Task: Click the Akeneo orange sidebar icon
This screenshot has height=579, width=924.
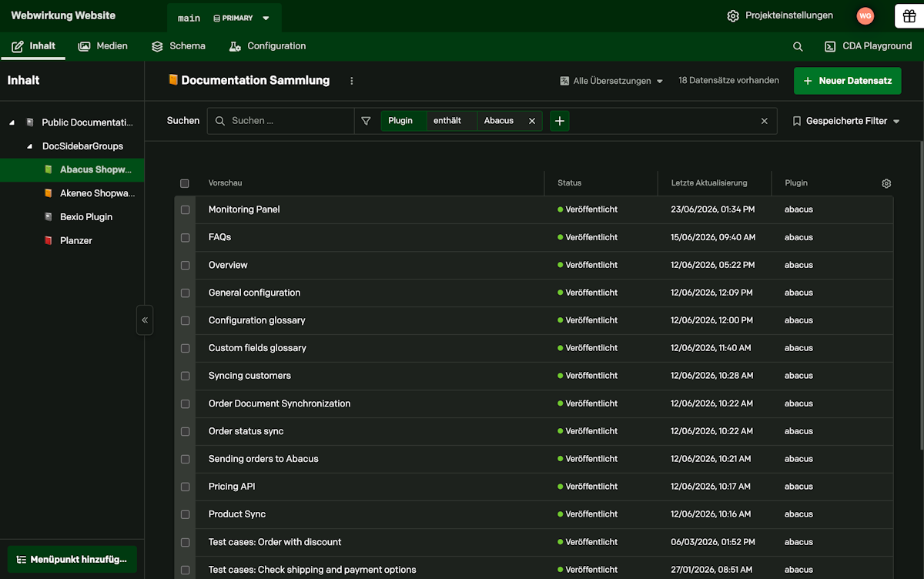Action: [49, 193]
